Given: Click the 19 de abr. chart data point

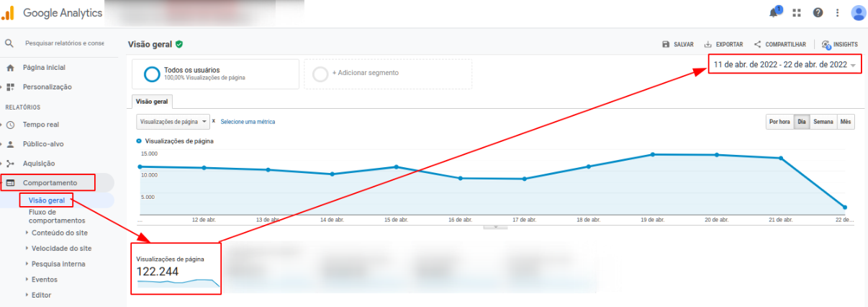Looking at the screenshot, I should click(652, 154).
